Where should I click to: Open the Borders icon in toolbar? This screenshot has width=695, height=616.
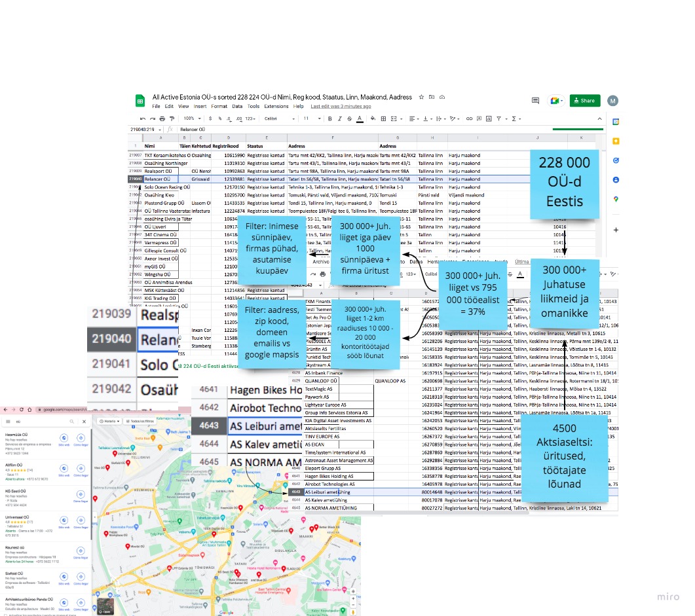coord(383,118)
